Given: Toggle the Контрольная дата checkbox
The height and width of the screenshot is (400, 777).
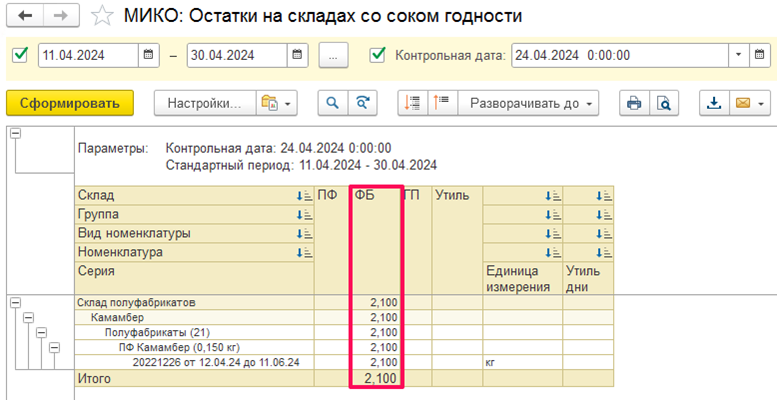Looking at the screenshot, I should (x=378, y=54).
